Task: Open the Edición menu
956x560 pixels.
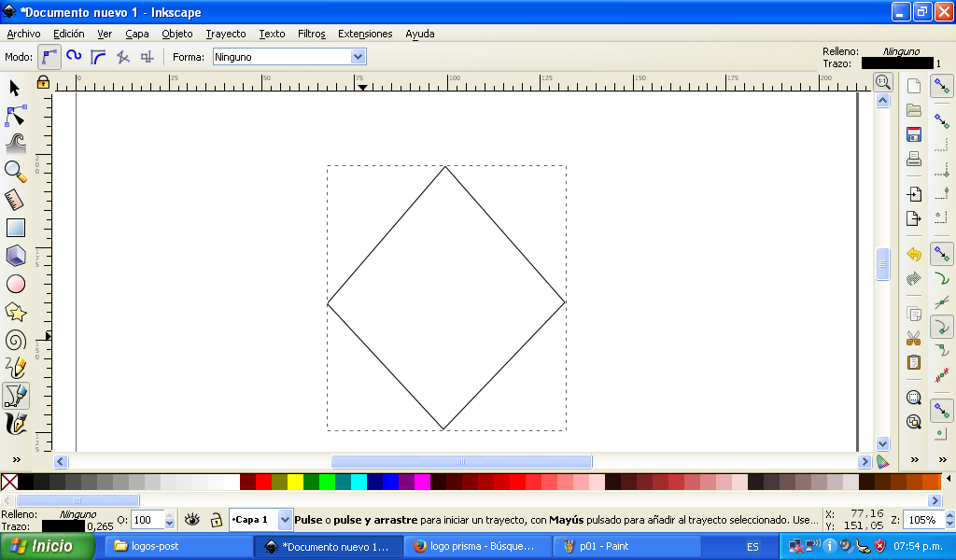Action: pos(69,34)
